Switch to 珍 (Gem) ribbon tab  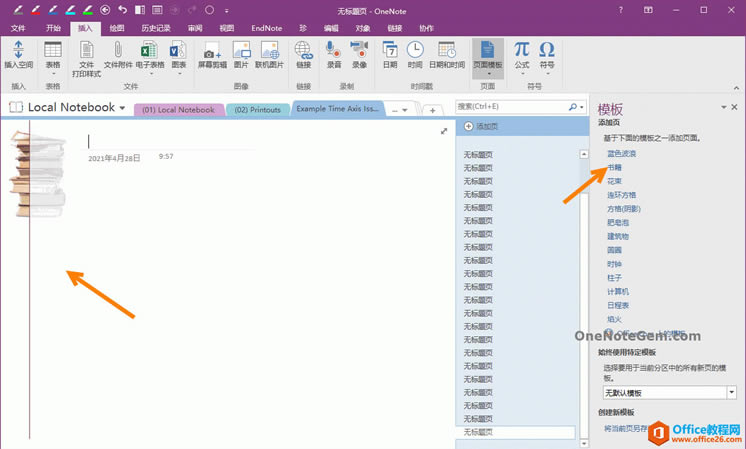point(303,28)
